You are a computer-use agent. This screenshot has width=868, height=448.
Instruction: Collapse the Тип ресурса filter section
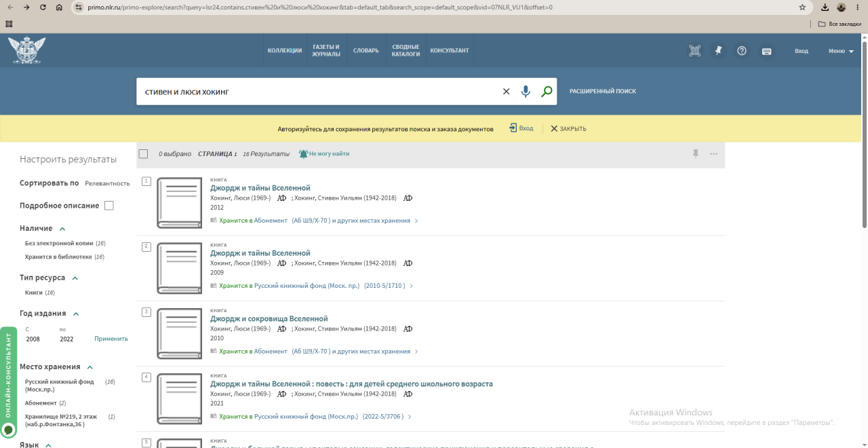point(75,278)
